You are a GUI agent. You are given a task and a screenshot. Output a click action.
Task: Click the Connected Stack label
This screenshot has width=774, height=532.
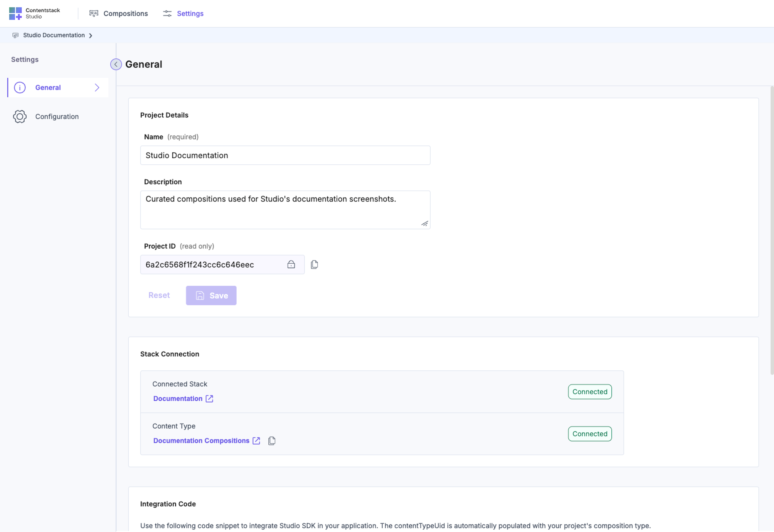[180, 384]
